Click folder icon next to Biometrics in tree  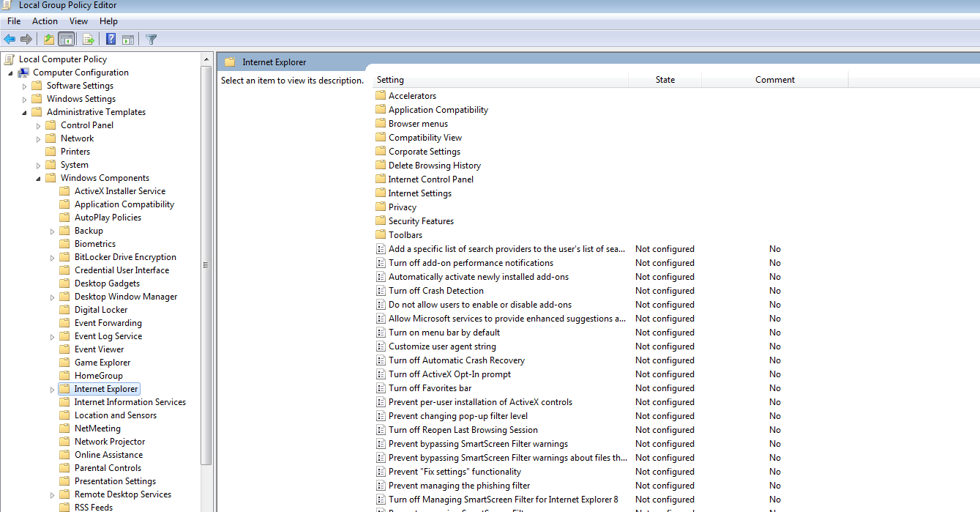point(64,244)
